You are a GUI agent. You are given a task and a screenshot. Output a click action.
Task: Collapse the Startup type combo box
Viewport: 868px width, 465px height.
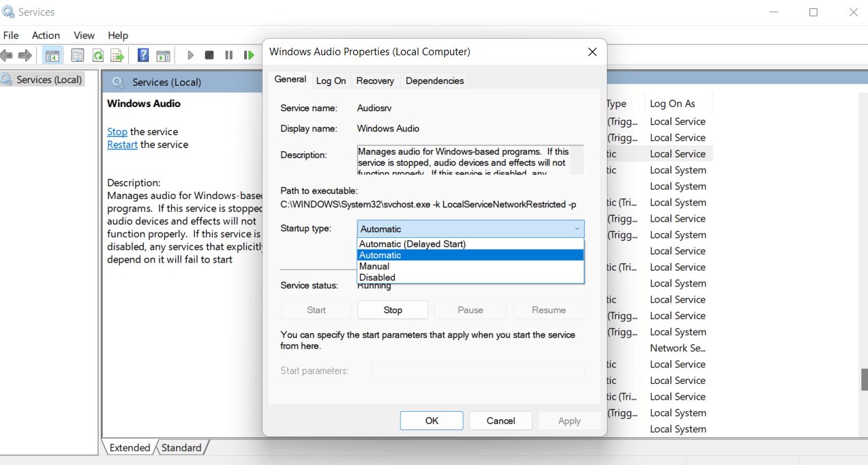tap(577, 229)
